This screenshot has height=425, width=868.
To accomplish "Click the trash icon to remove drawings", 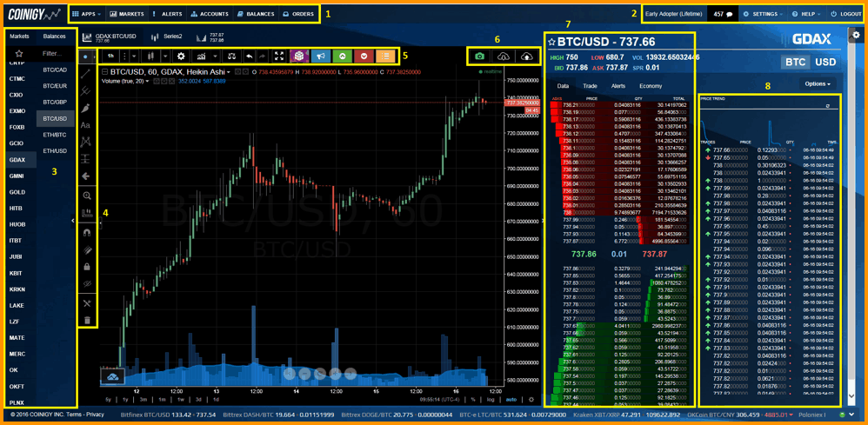I will pos(86,320).
